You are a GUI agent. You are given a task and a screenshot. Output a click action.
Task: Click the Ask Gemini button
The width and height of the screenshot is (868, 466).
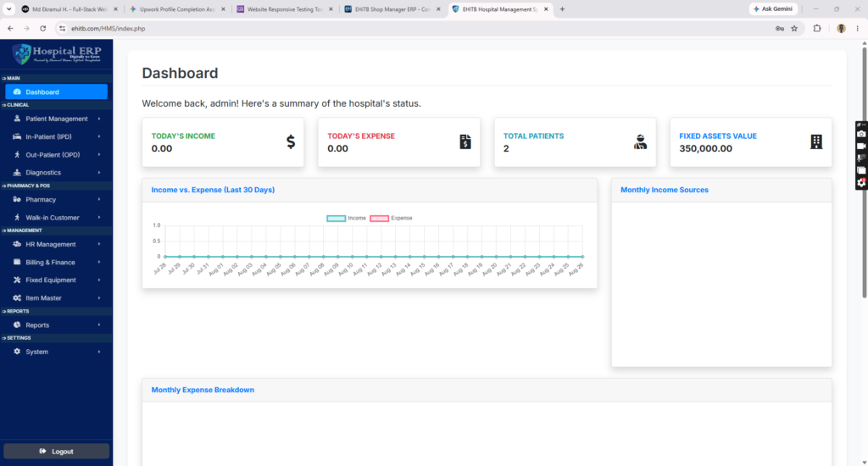click(773, 8)
